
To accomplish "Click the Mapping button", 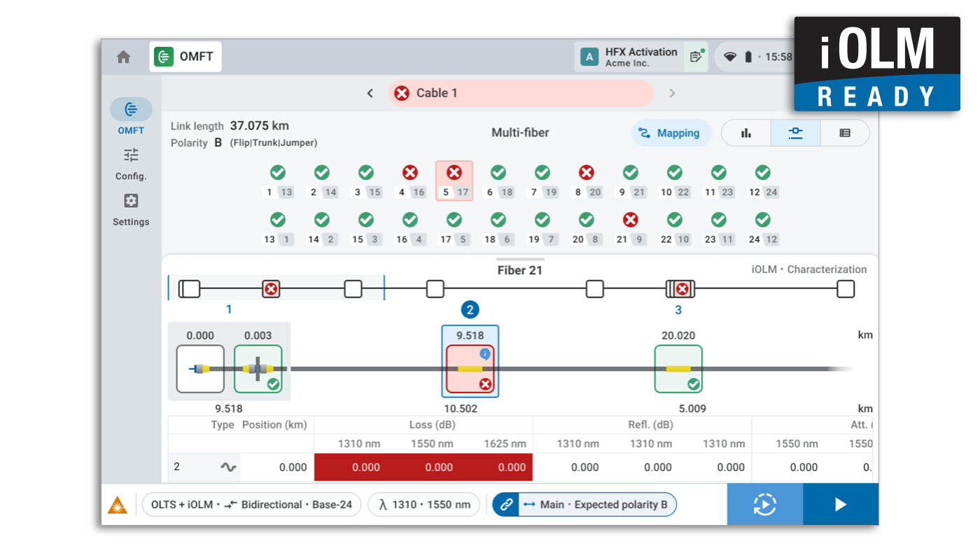I will [671, 133].
